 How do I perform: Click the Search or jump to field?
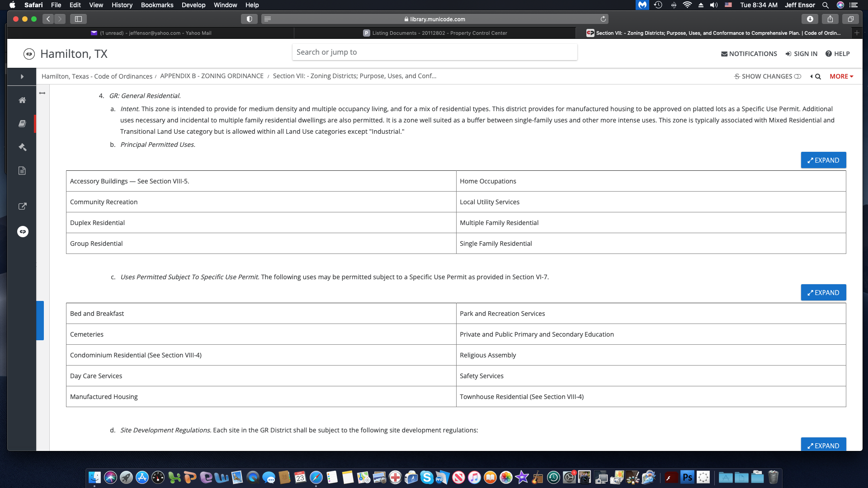[x=434, y=52]
